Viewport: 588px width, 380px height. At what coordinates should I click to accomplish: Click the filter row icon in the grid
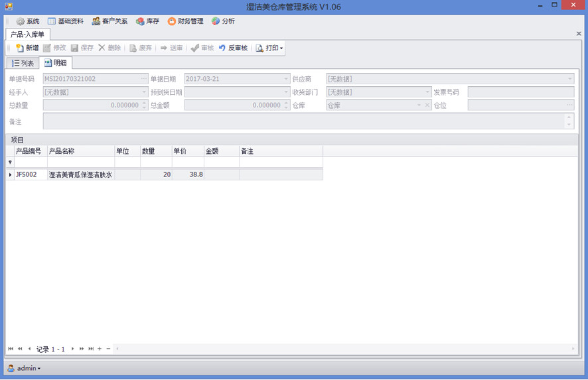point(10,162)
